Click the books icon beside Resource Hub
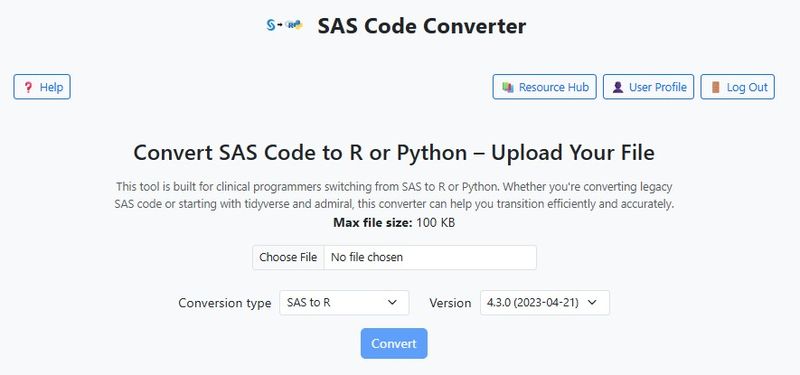800x375 pixels. [508, 87]
